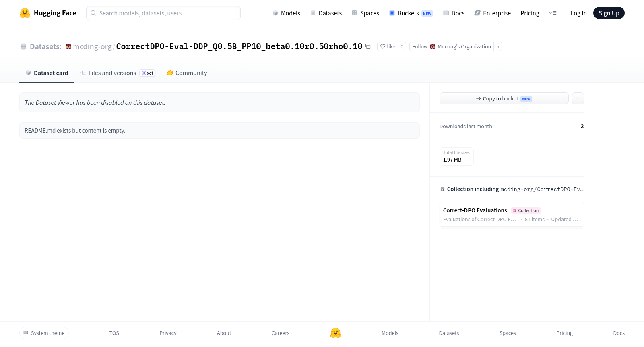Open Spaces in the top navigation
The height and width of the screenshot is (347, 644).
tap(365, 13)
